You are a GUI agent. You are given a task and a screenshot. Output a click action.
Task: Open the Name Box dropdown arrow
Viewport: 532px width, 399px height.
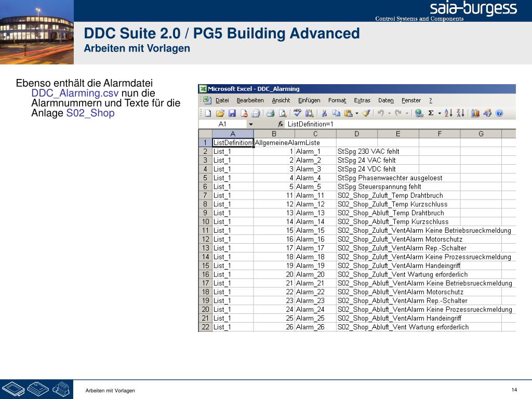click(x=251, y=124)
